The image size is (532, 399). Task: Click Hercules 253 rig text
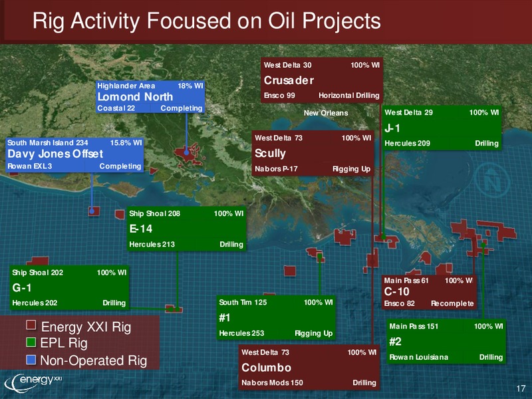(241, 333)
